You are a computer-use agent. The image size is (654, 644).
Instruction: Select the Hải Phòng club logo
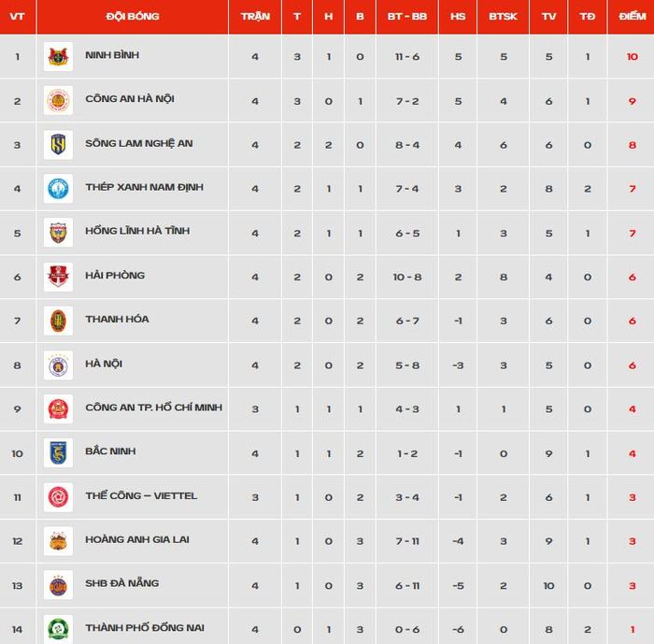pos(58,277)
